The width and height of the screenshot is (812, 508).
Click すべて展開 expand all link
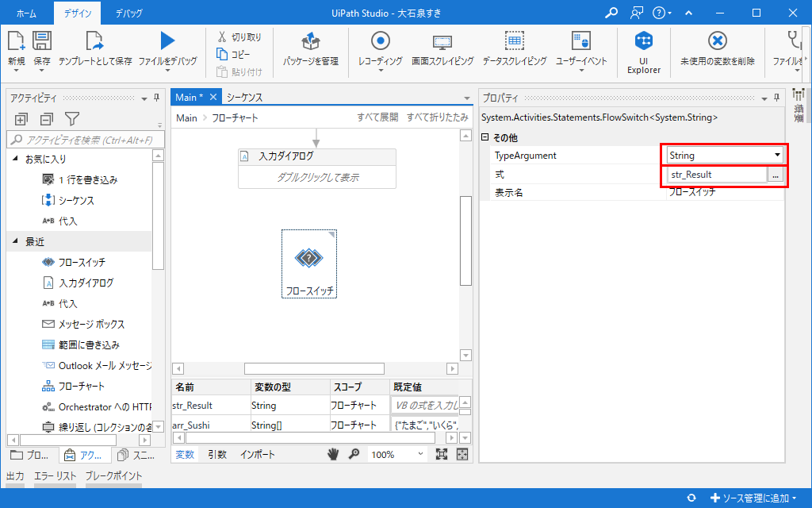377,117
